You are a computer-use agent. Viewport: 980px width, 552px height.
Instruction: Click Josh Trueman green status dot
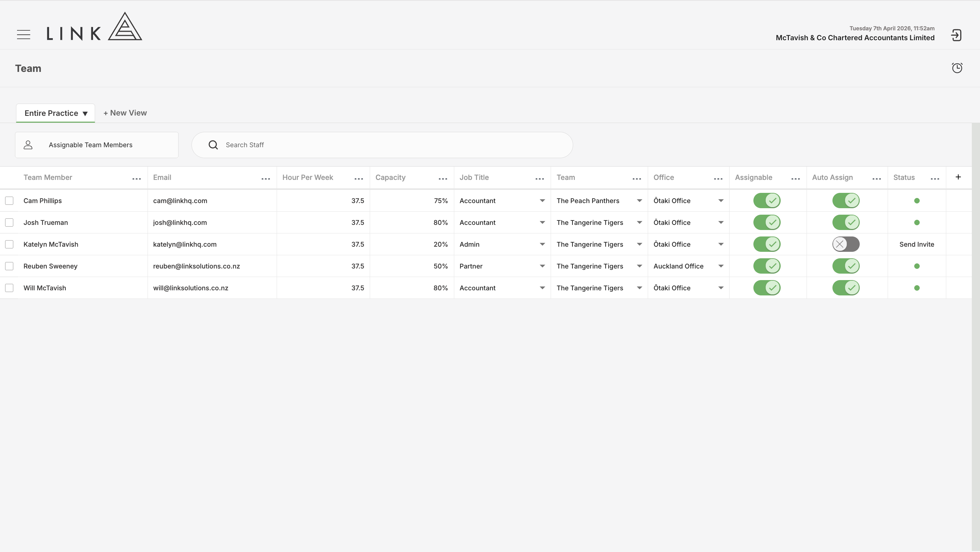point(917,223)
